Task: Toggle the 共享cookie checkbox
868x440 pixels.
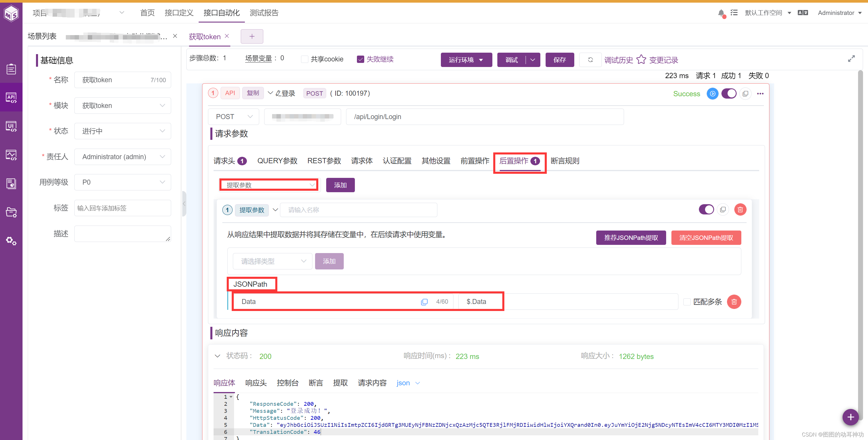Action: [305, 59]
